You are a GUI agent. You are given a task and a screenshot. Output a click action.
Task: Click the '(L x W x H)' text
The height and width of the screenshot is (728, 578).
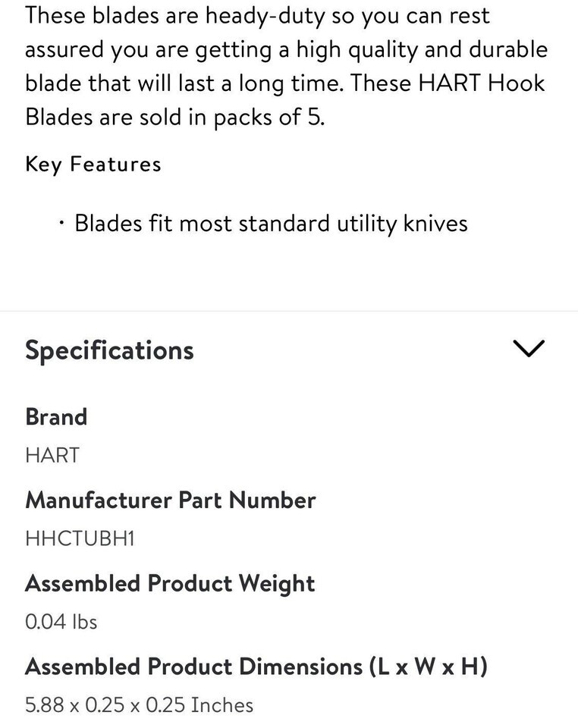(428, 667)
